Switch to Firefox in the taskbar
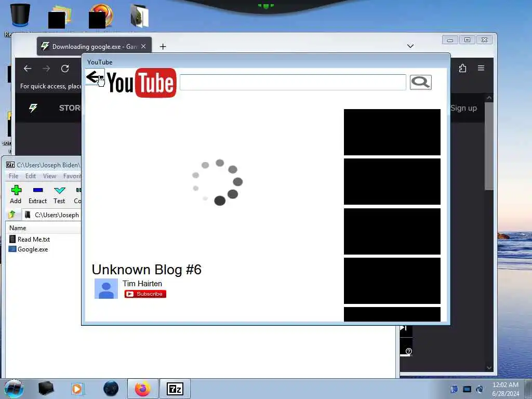The width and height of the screenshot is (532, 399). coord(143,389)
